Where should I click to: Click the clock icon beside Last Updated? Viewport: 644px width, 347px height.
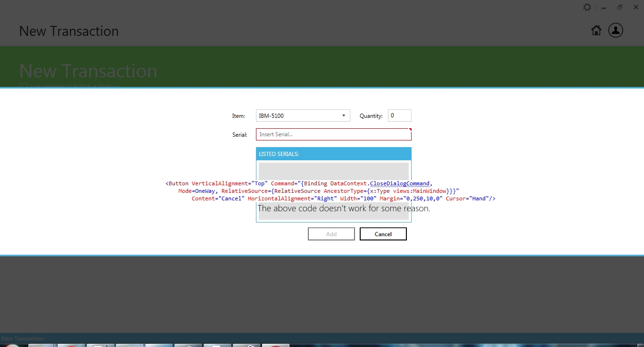click(x=23, y=85)
